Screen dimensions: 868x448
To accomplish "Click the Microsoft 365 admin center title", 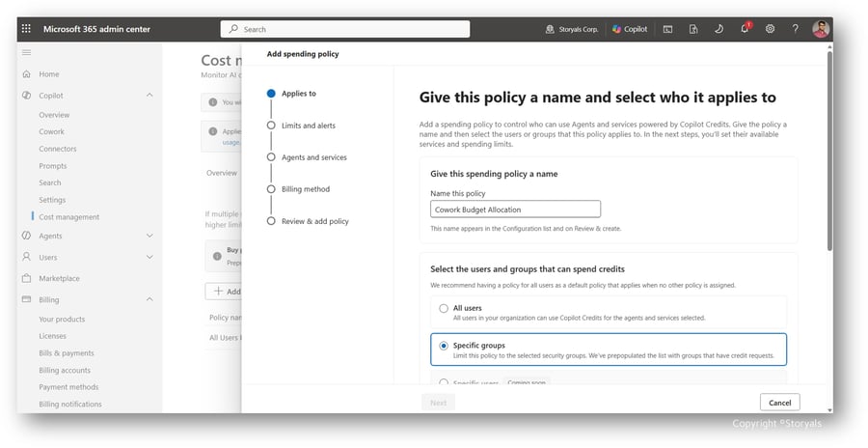I will (96, 29).
